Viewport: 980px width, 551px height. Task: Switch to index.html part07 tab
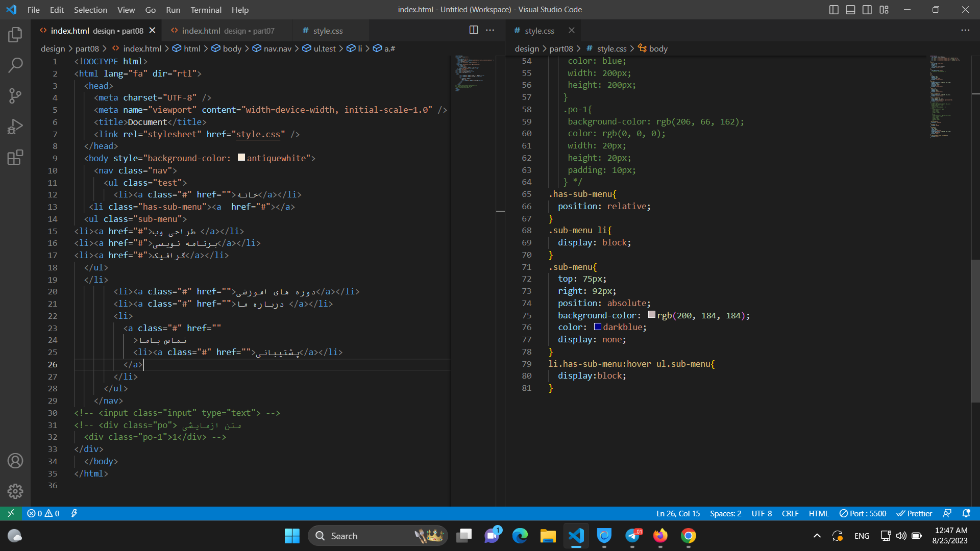pos(228,31)
